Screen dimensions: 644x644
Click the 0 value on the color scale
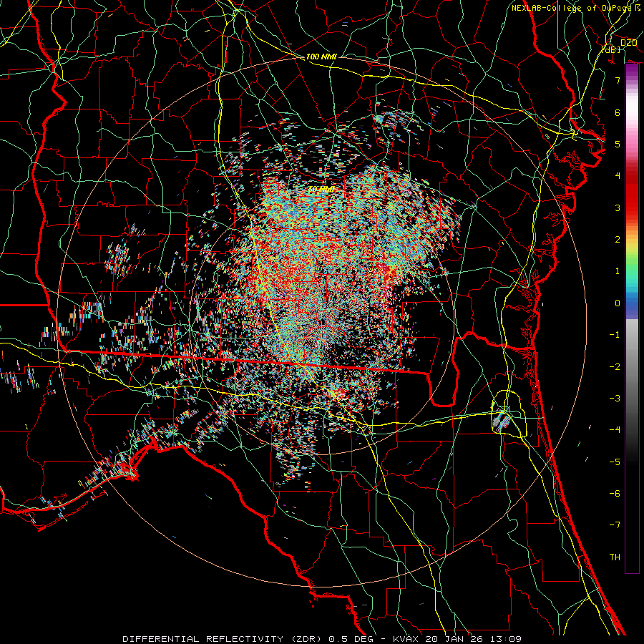pyautogui.click(x=618, y=303)
